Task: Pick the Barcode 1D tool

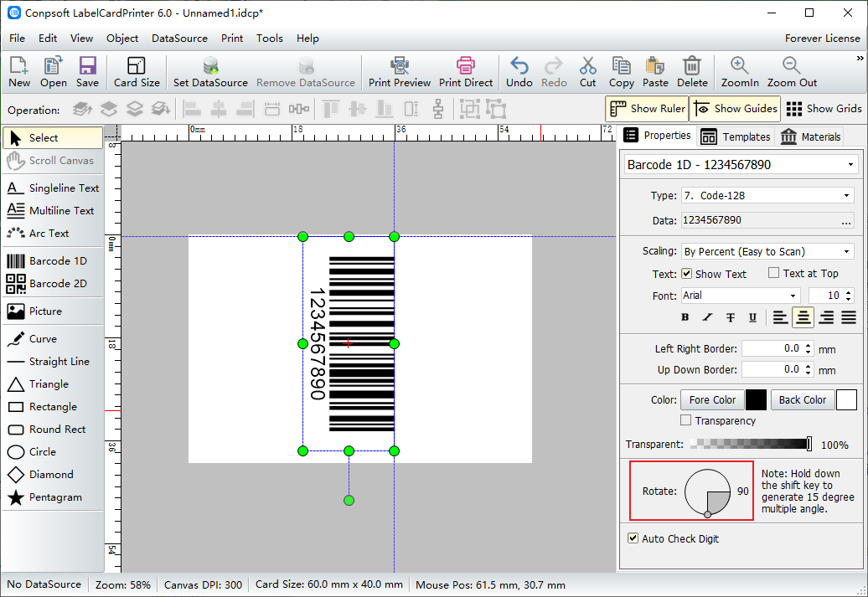Action: 53,261
